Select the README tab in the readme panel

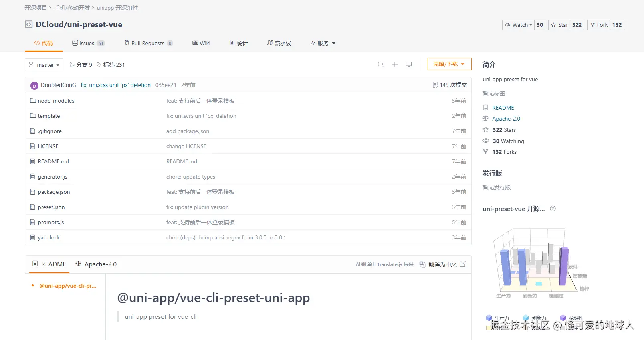pos(49,264)
